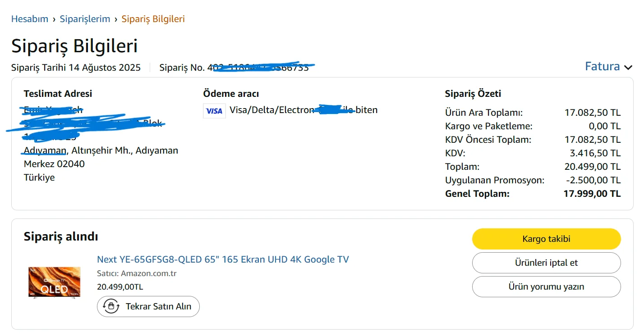Open Ürün yorumu yazın to write a review
The width and height of the screenshot is (644, 336).
point(546,286)
